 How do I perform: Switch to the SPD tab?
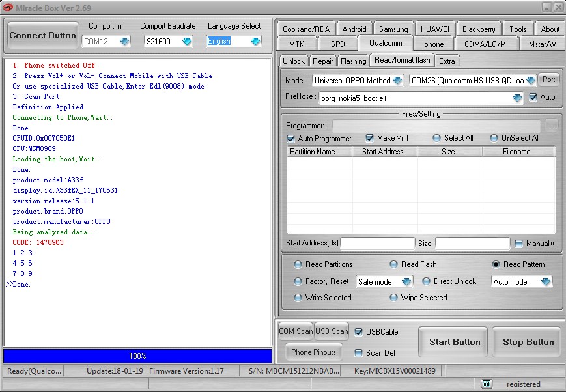coord(337,44)
